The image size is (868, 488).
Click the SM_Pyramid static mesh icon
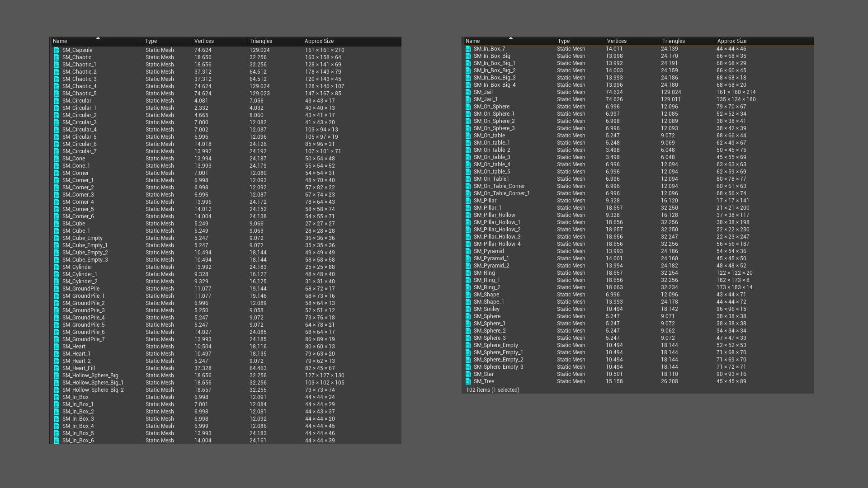(x=469, y=251)
